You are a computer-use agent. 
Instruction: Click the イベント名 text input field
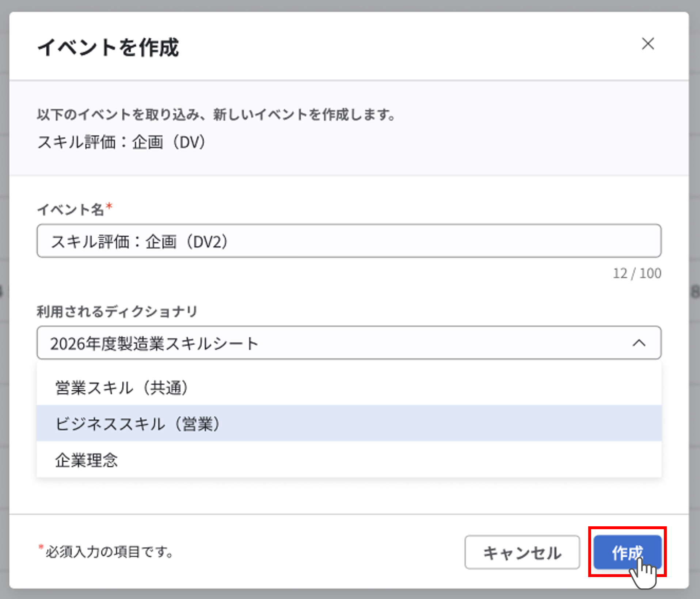pyautogui.click(x=349, y=241)
